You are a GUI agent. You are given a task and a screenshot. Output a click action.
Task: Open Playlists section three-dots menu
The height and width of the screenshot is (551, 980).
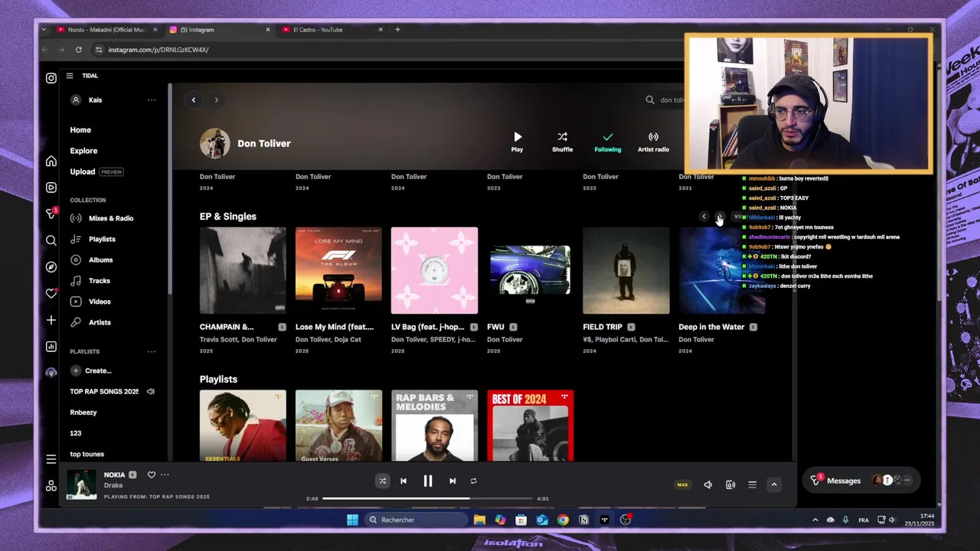coord(152,351)
